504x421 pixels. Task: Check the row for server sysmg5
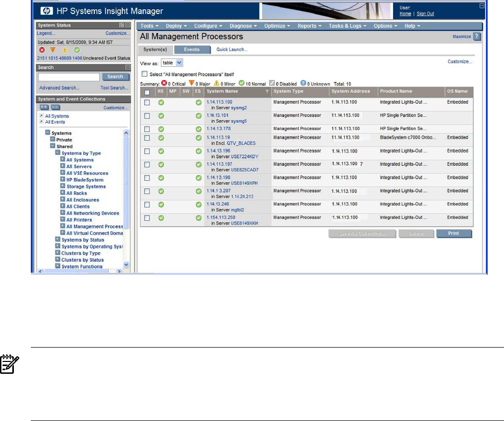tap(147, 116)
